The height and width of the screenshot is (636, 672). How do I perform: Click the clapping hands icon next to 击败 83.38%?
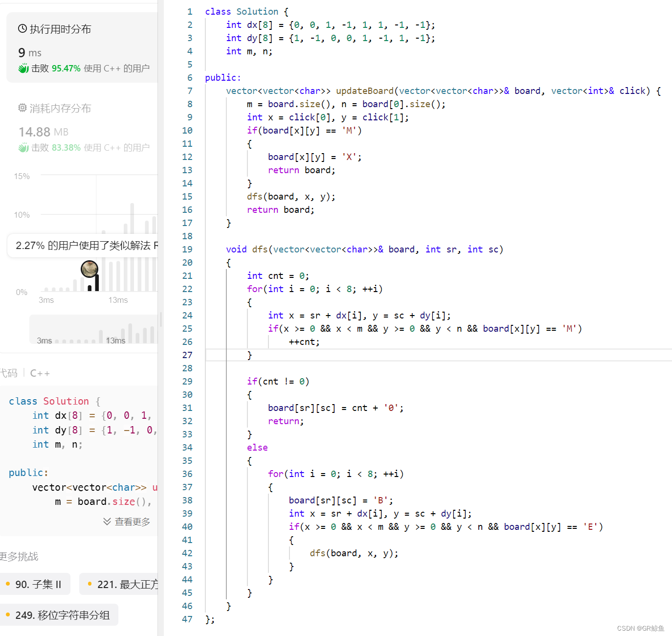[x=23, y=148]
